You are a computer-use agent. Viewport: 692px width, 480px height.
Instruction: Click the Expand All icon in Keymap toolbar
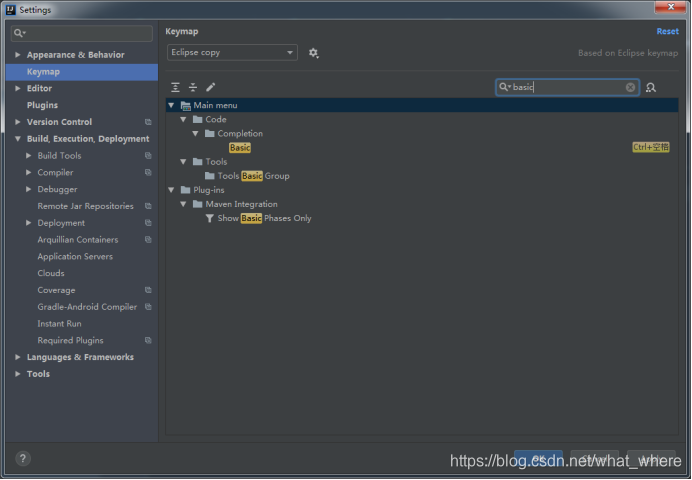[x=175, y=87]
